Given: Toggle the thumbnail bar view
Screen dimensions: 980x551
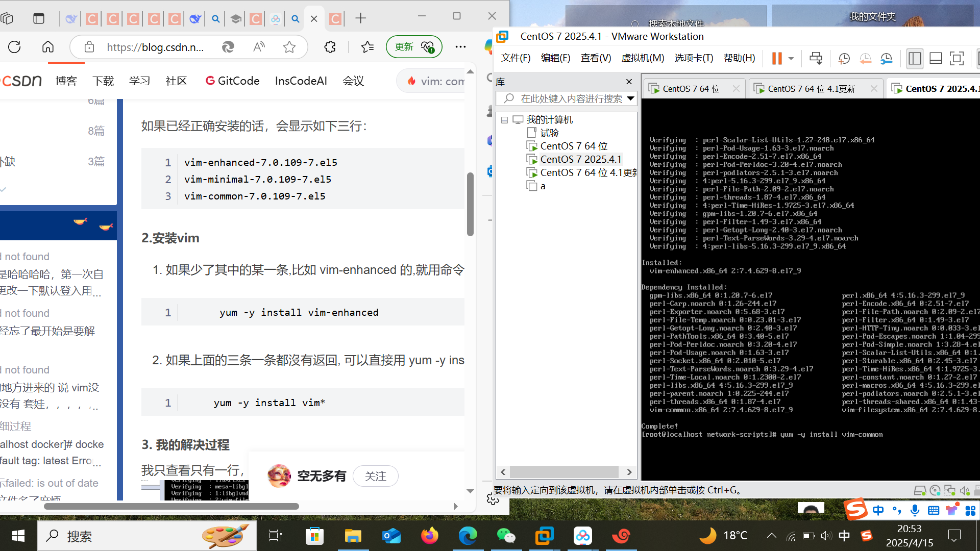Looking at the screenshot, I should click(x=936, y=58).
